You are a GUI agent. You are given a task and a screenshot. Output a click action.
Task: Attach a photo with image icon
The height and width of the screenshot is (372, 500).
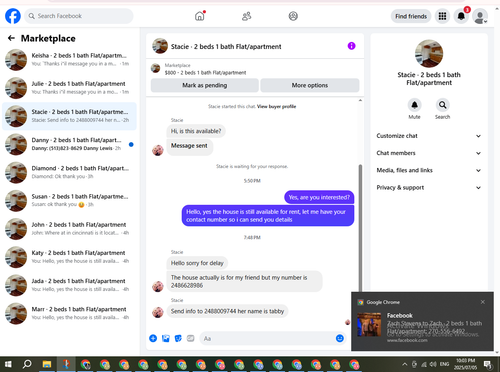166,338
